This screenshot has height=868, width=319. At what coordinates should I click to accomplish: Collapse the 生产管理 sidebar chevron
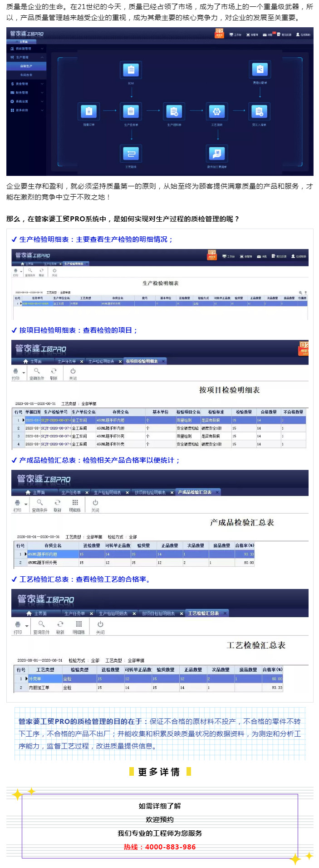(42, 57)
